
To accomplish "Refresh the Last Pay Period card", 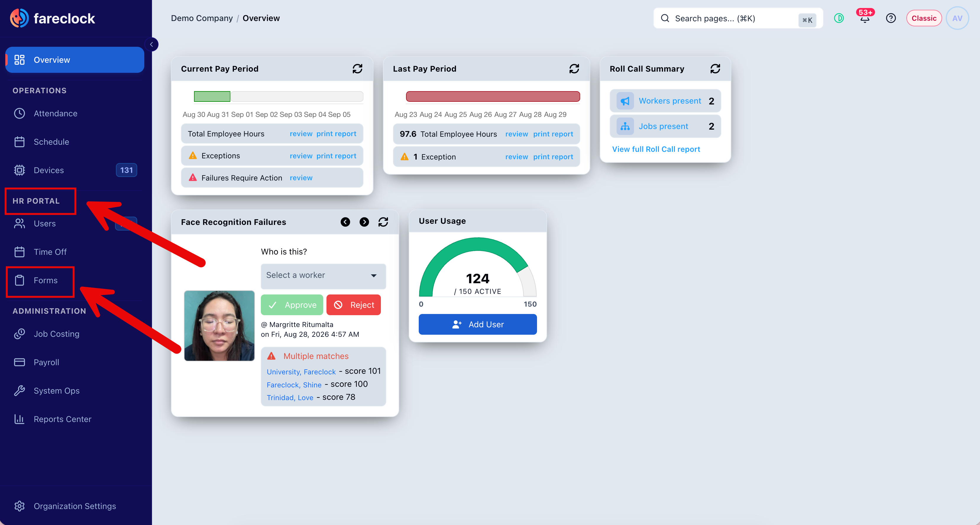I will click(574, 69).
